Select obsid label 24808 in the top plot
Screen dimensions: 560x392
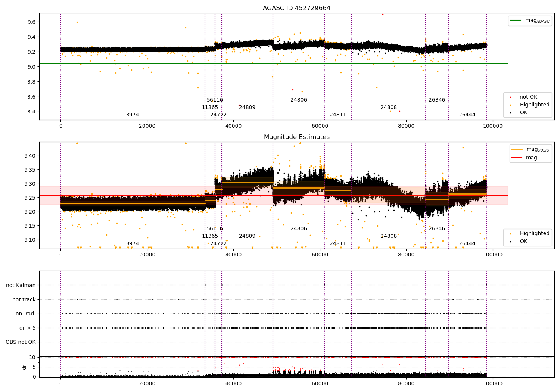click(389, 108)
